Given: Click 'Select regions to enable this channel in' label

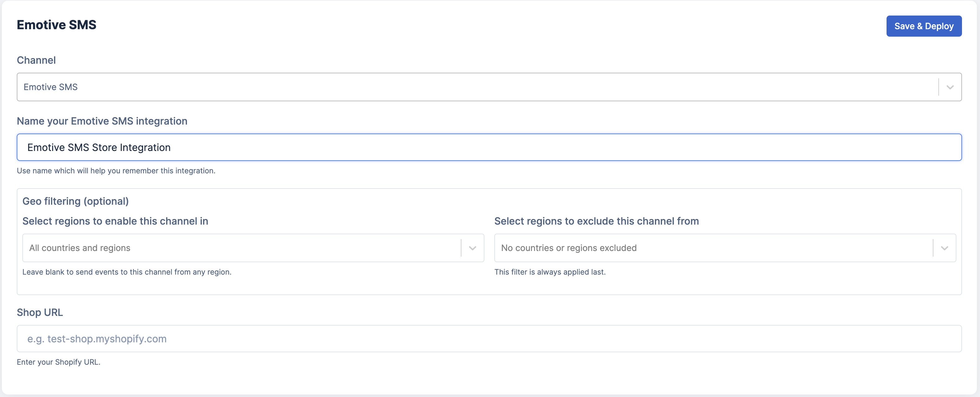Looking at the screenshot, I should point(115,221).
